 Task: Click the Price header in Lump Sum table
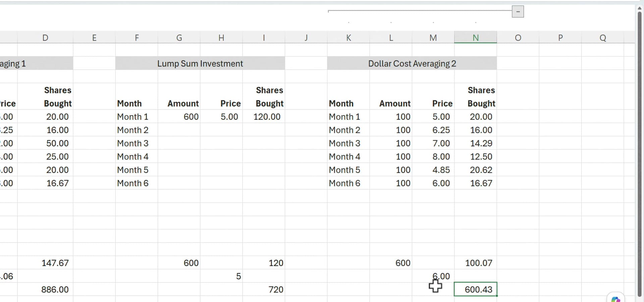[221, 103]
